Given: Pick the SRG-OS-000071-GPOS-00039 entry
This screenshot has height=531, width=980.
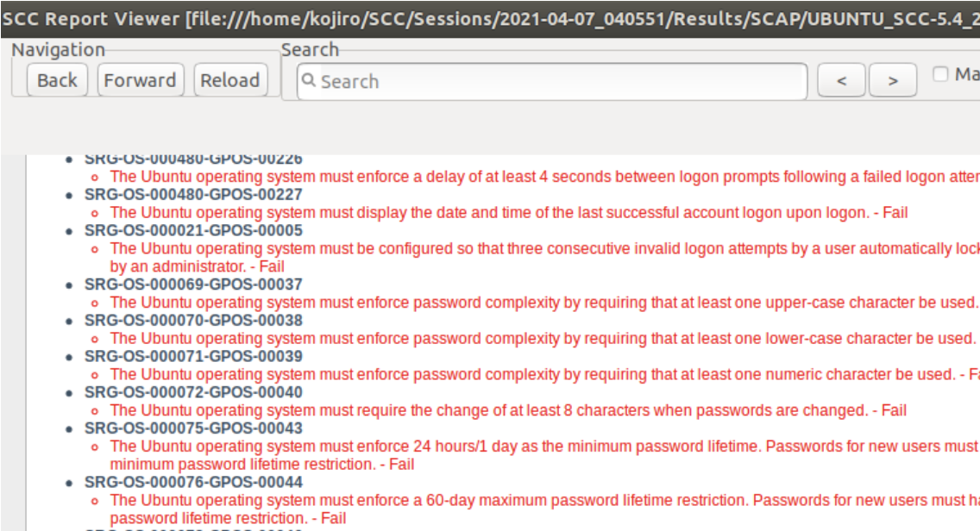Looking at the screenshot, I should coord(193,357).
